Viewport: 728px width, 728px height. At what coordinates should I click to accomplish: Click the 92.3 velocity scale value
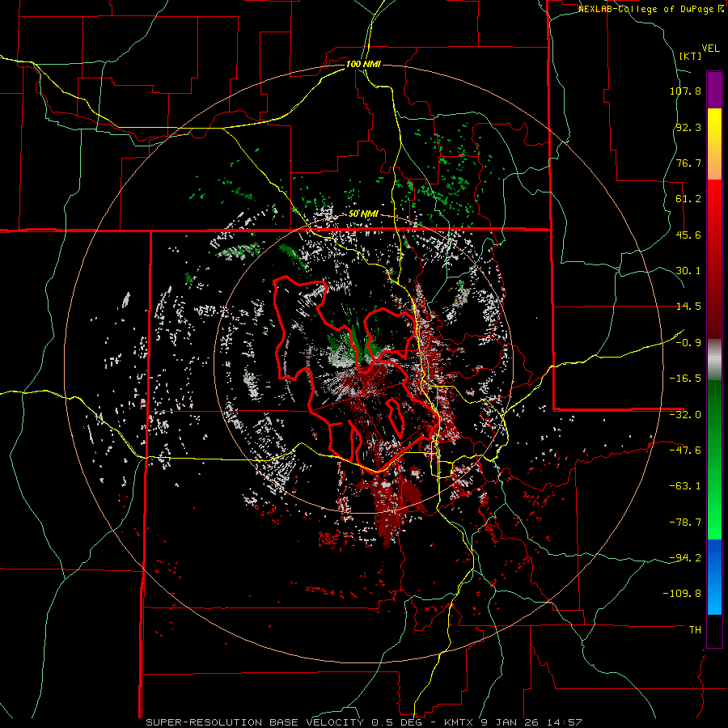(688, 127)
